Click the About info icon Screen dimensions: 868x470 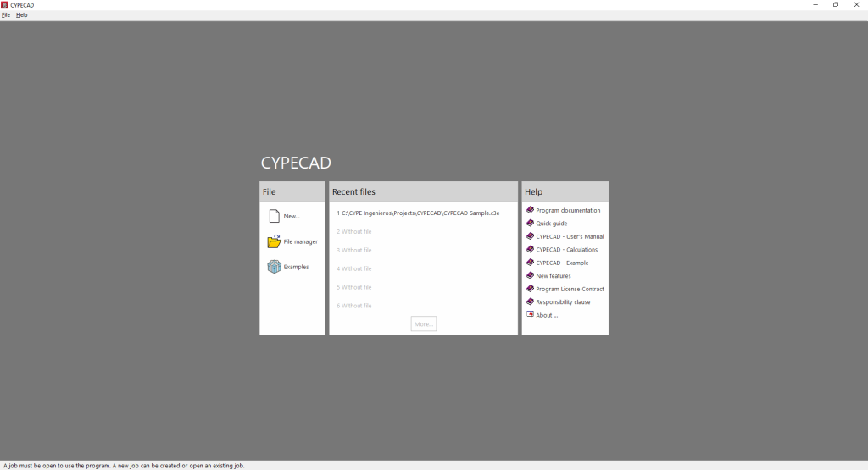pyautogui.click(x=530, y=315)
